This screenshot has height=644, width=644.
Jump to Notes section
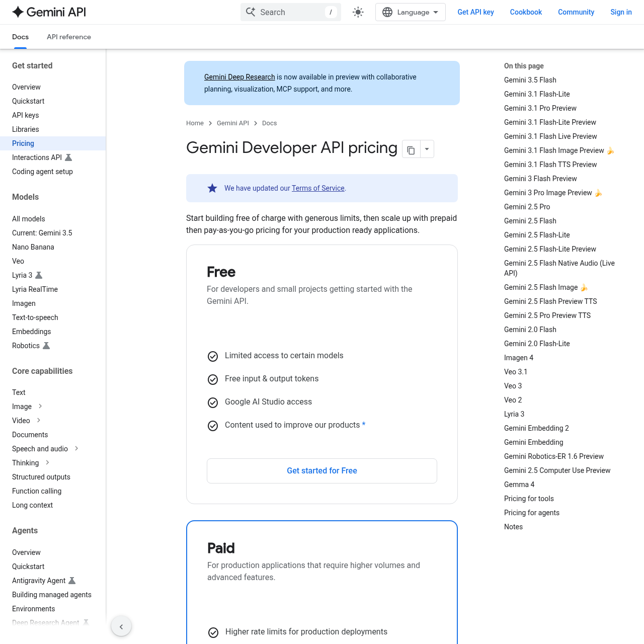coord(513,527)
